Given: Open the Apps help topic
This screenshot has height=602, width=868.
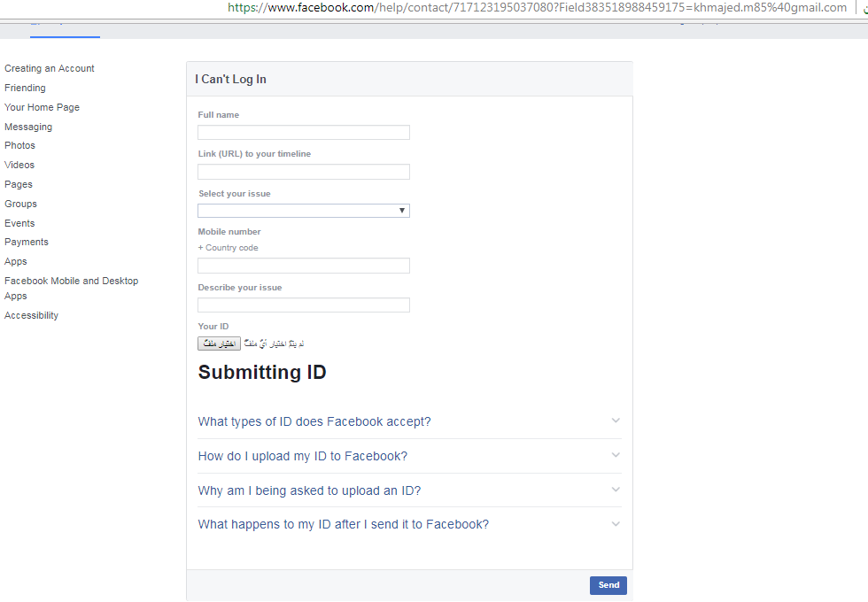Looking at the screenshot, I should click(16, 261).
